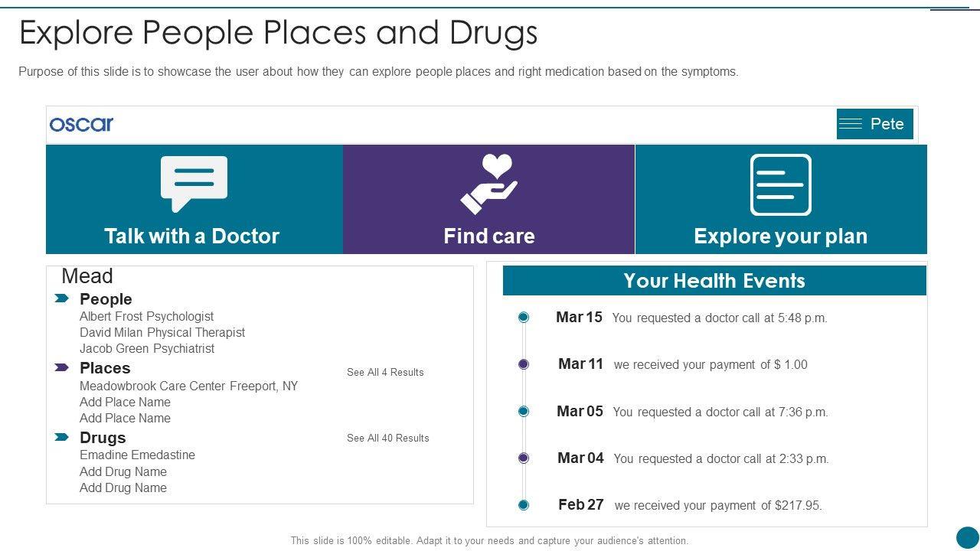The image size is (980, 551).
Task: Click the Oscar logo
Action: point(81,124)
